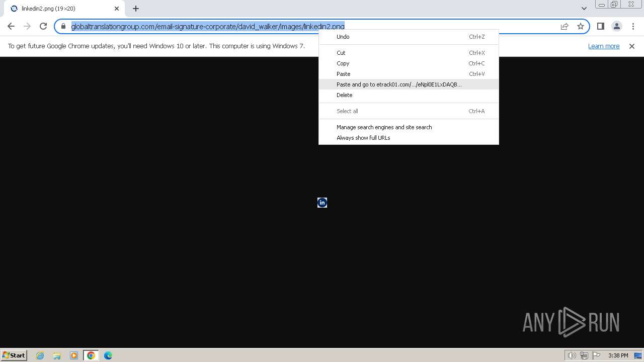
Task: Launch Microsoft Edge from taskbar
Action: pos(108,355)
